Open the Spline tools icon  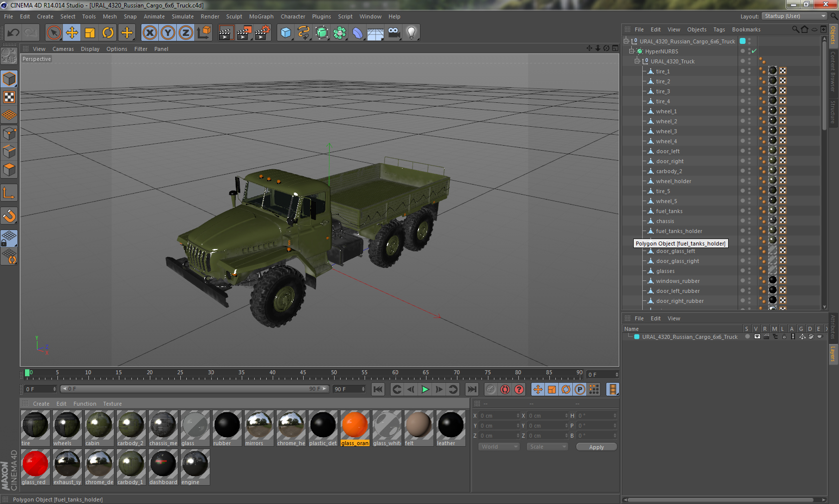coord(304,33)
